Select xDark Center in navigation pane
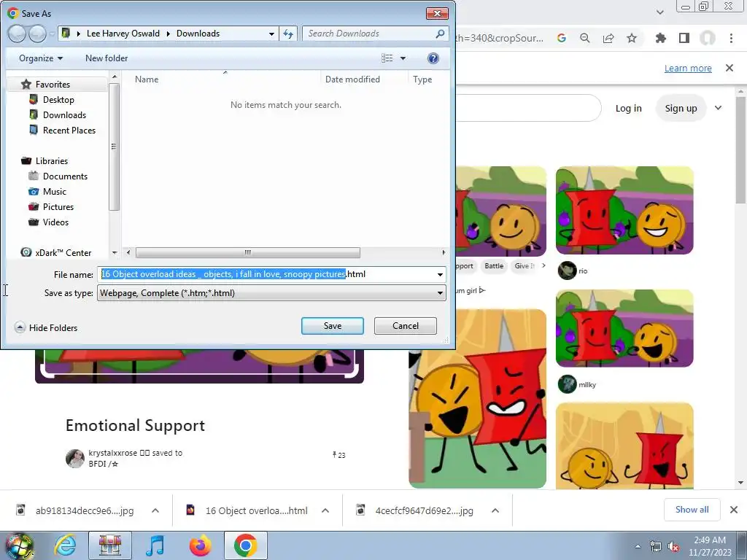The height and width of the screenshot is (560, 747). coord(63,252)
